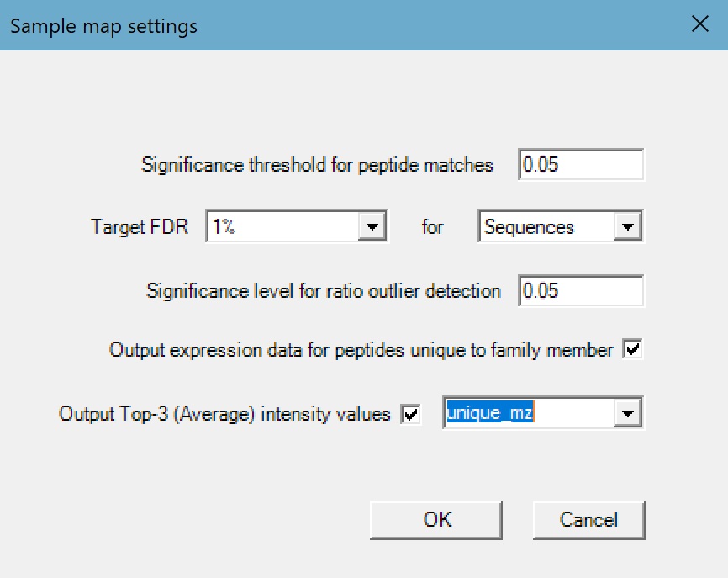This screenshot has width=728, height=578.
Task: Expand the unique_mz dropdown arrow
Action: click(627, 413)
